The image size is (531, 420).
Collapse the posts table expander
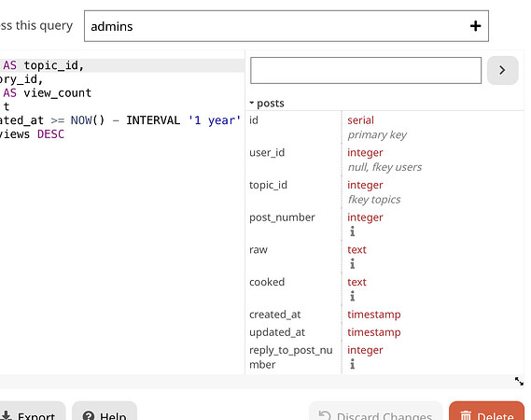pyautogui.click(x=252, y=103)
